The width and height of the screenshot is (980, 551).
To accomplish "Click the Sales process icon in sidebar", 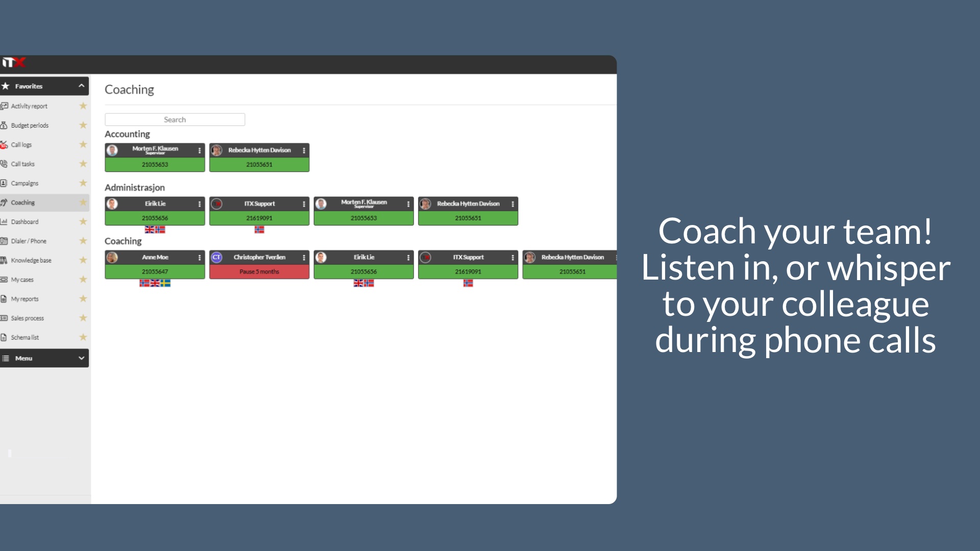I will pos(5,317).
